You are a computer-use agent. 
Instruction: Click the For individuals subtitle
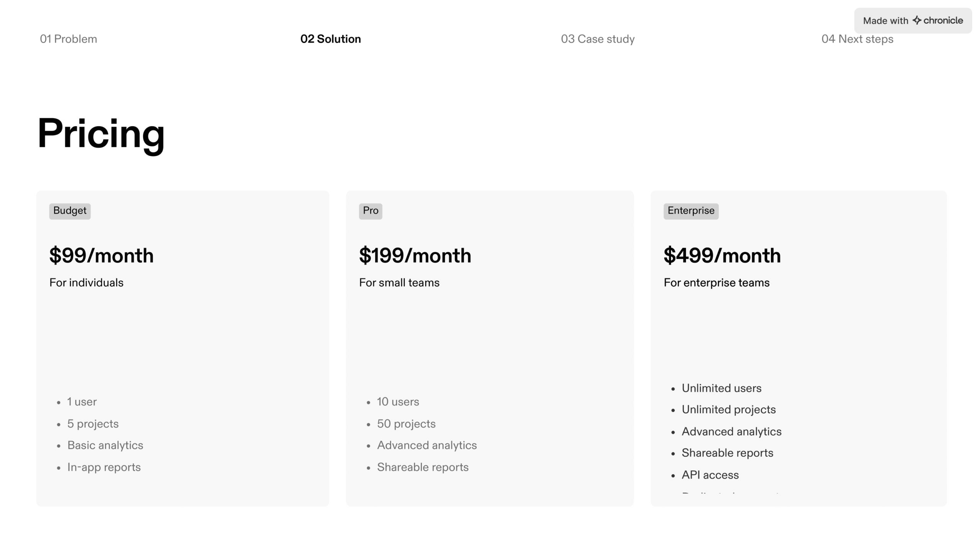coord(86,282)
